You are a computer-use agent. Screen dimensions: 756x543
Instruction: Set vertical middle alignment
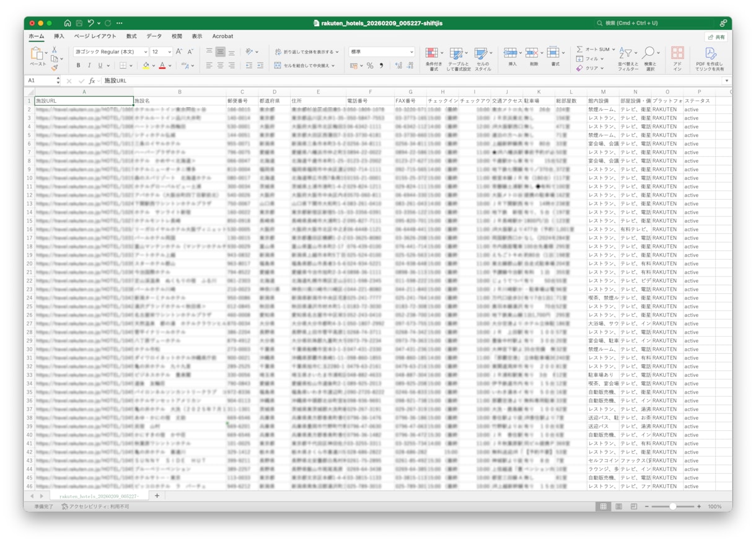[x=220, y=52]
